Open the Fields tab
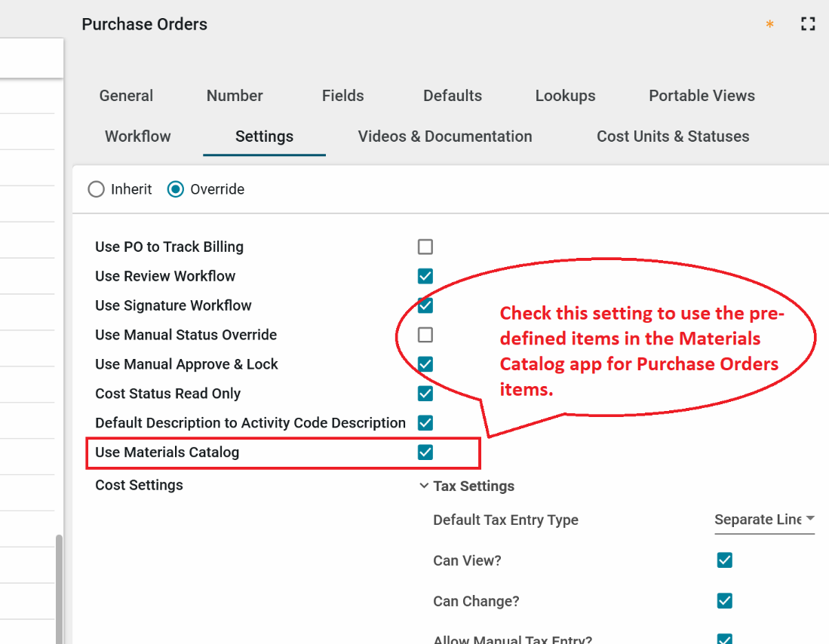The image size is (829, 644). coord(342,96)
